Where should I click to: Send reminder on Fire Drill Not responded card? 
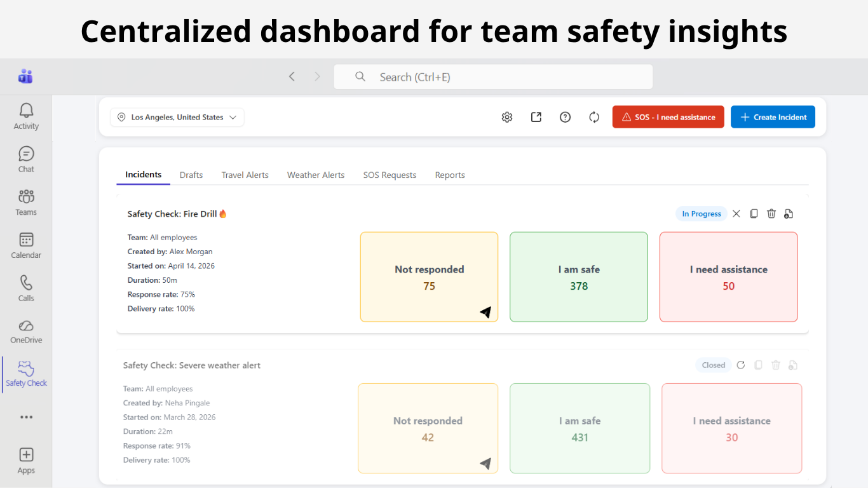pos(485,312)
